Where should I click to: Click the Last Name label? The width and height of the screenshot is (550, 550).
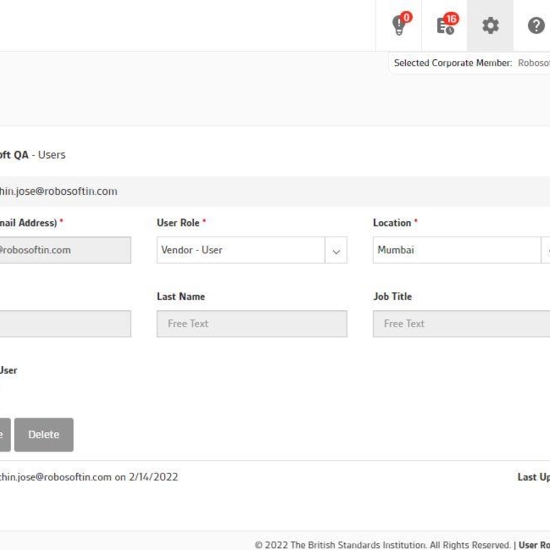click(181, 297)
